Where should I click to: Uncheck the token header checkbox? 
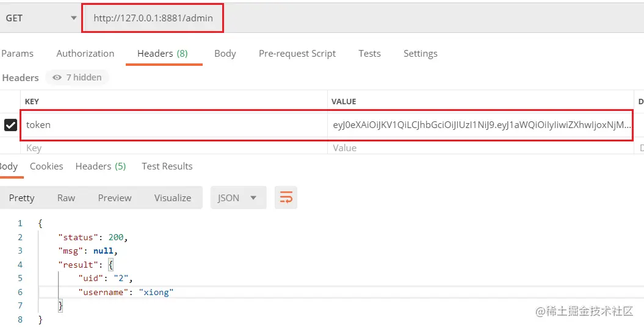pyautogui.click(x=10, y=125)
